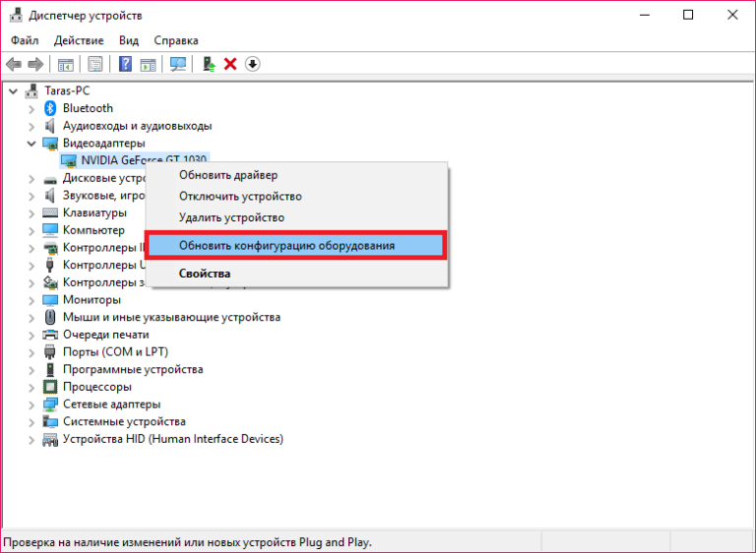
Task: Open help via the blue question mark icon
Action: 125,64
